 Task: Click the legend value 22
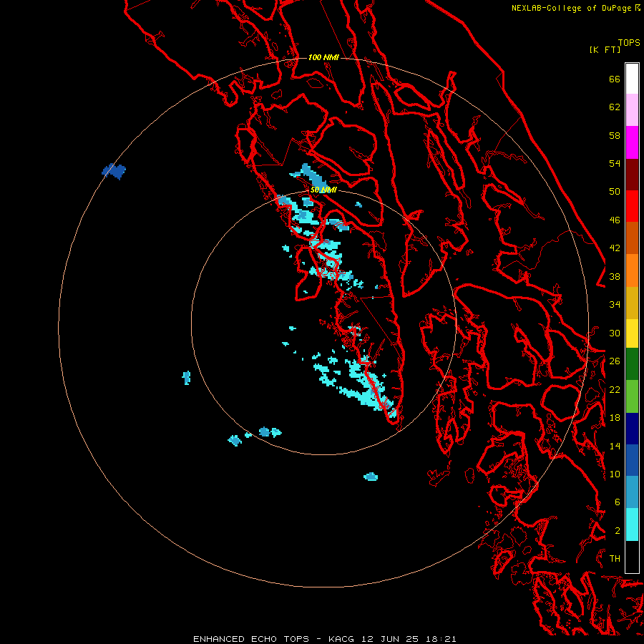(x=615, y=389)
